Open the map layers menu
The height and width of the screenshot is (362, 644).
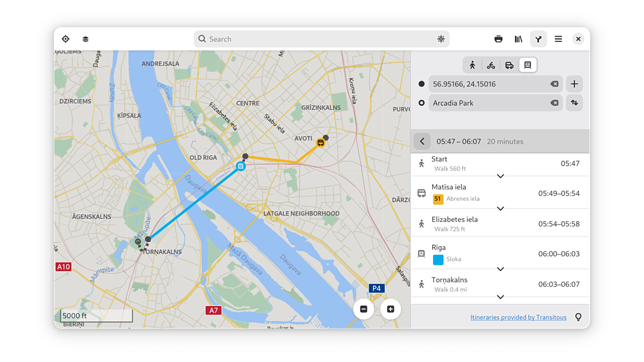86,39
